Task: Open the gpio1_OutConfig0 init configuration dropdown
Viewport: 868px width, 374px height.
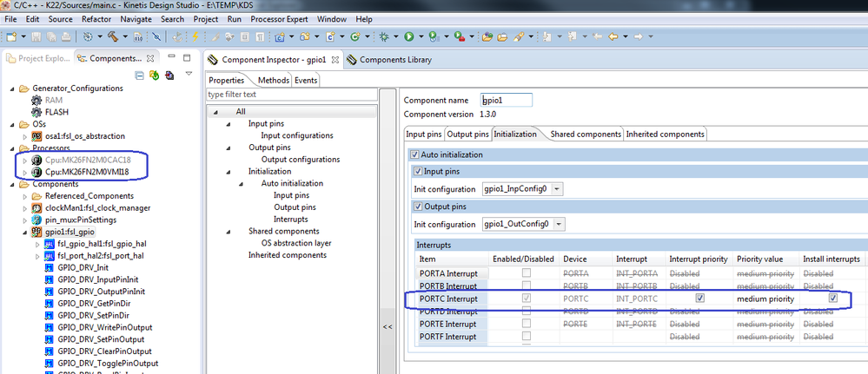Action: 557,224
